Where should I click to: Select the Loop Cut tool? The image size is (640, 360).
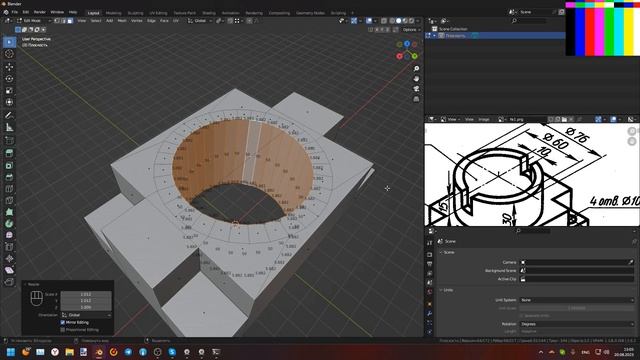(x=9, y=189)
